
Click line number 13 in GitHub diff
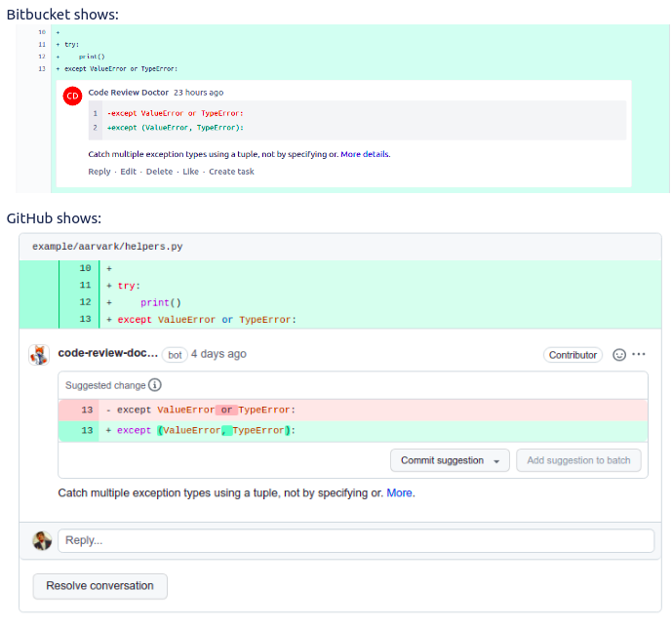coord(85,319)
